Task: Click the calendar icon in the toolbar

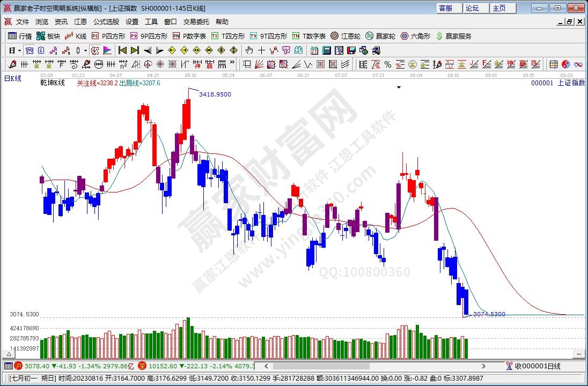Action: [314, 50]
